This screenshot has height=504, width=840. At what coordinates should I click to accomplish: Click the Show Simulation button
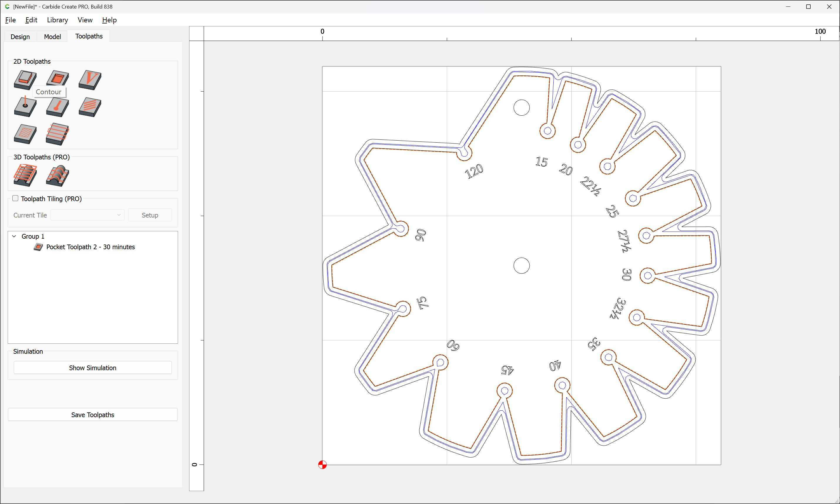(93, 368)
